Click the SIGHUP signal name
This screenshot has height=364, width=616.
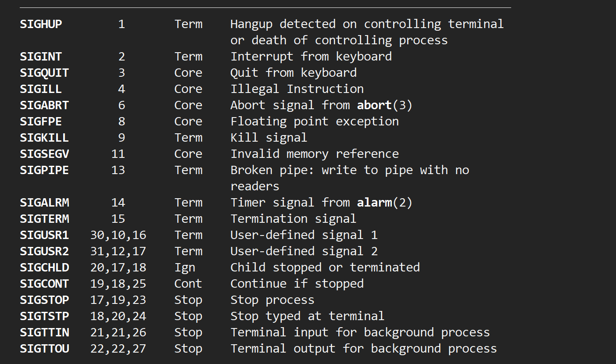[x=41, y=24]
